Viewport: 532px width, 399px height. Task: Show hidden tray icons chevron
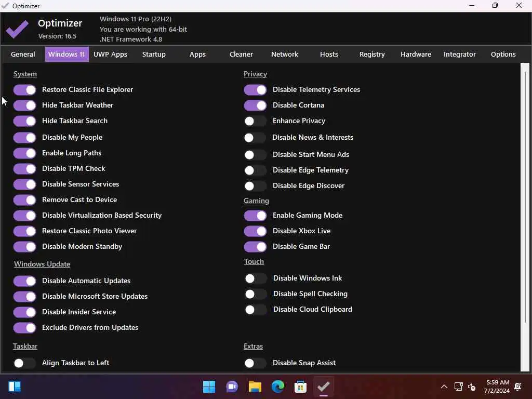coord(444,387)
